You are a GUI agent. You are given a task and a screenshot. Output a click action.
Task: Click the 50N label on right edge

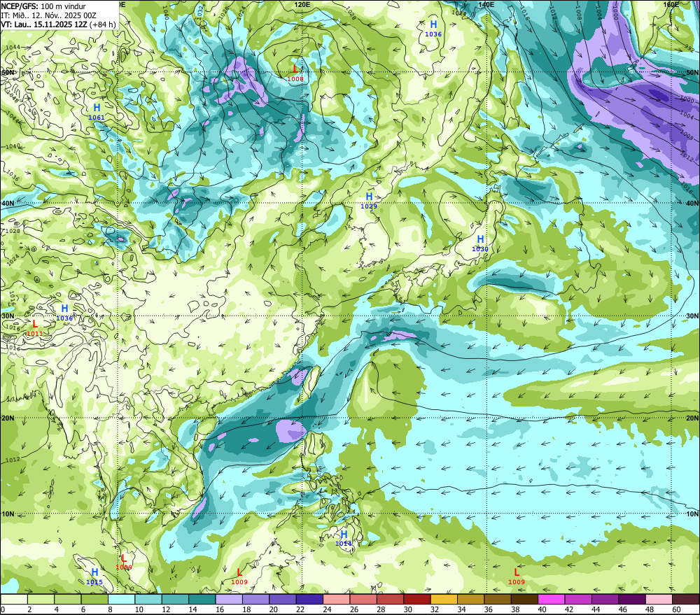click(x=692, y=72)
